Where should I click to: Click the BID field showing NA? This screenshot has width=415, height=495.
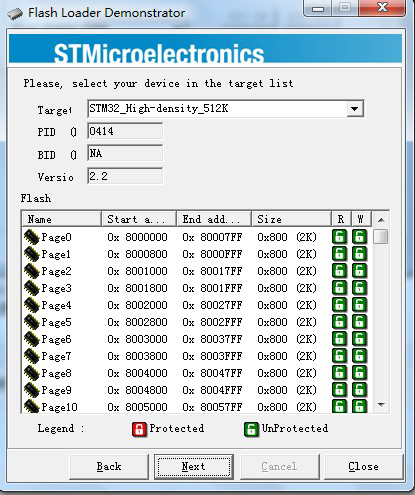(125, 153)
